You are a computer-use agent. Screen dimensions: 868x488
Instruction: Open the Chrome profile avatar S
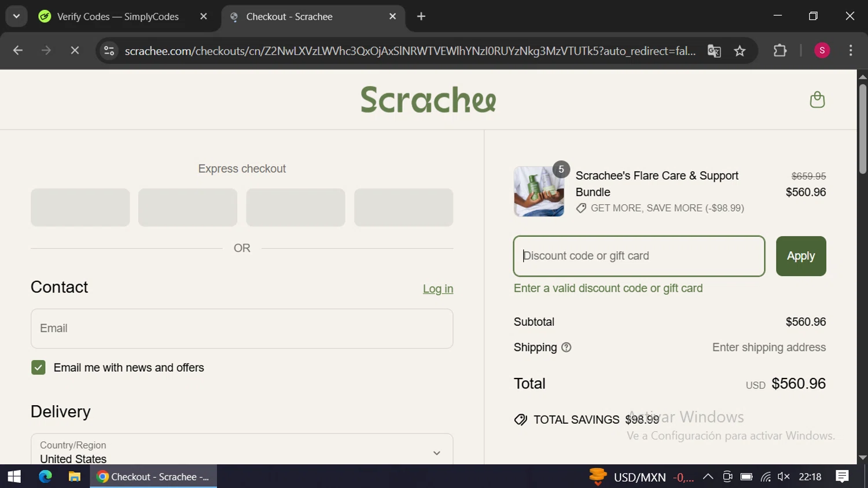point(822,51)
